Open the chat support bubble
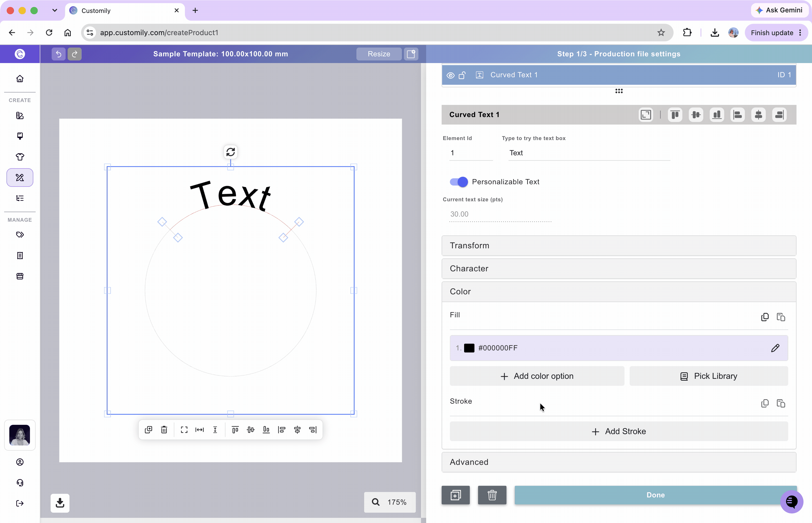Screen dimensions: 812x523 click(x=792, y=502)
